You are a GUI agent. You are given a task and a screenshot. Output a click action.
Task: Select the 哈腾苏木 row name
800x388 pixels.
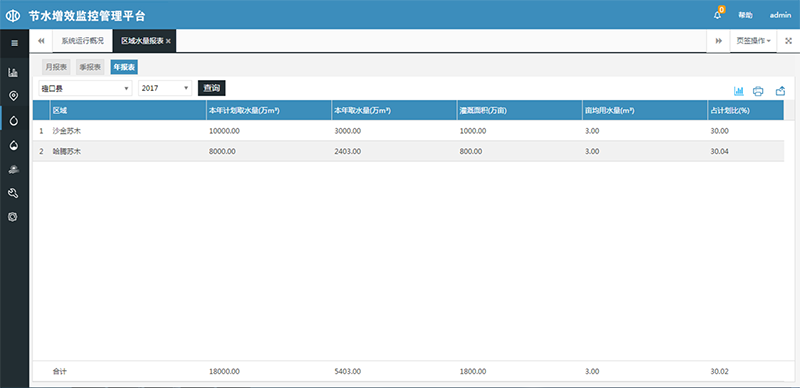67,152
